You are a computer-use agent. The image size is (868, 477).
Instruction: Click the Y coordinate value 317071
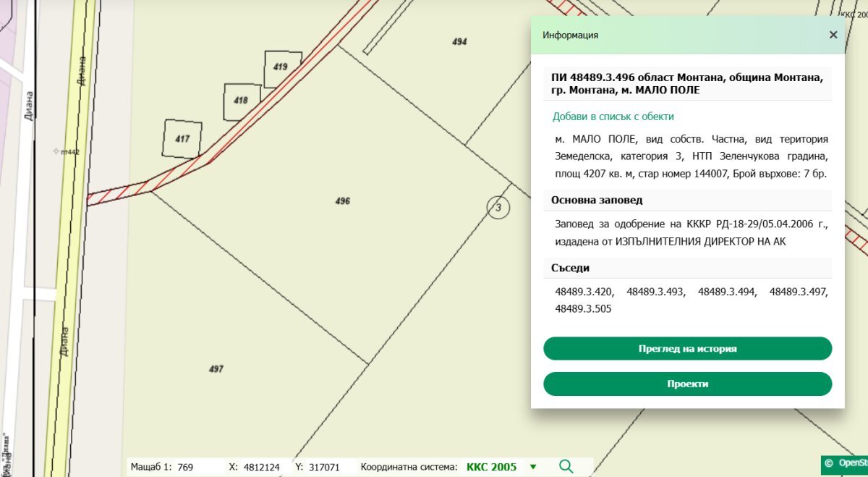(x=324, y=467)
